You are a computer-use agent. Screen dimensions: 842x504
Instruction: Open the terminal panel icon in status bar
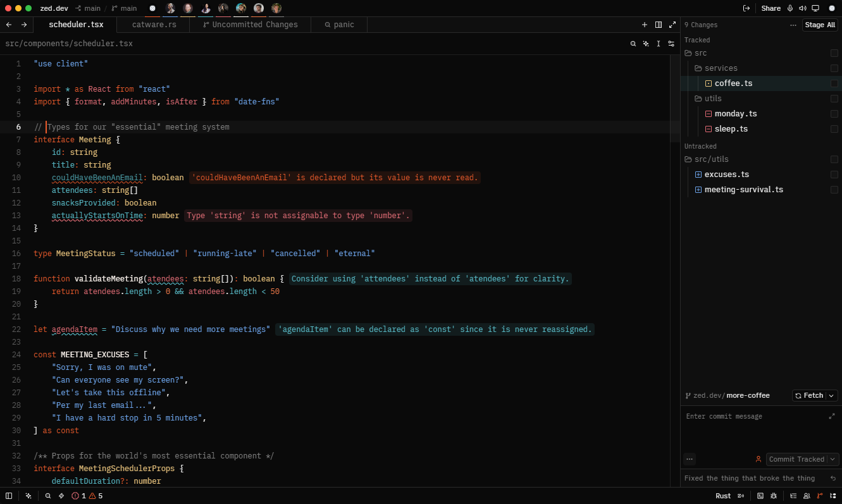pyautogui.click(x=760, y=496)
